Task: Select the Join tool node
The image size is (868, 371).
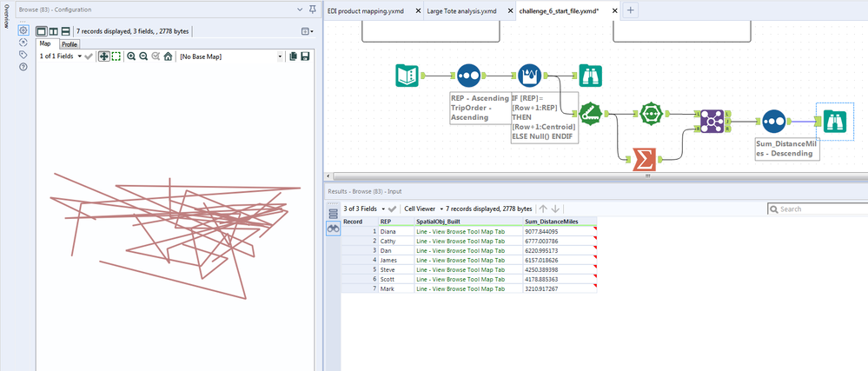Action: pos(712,121)
